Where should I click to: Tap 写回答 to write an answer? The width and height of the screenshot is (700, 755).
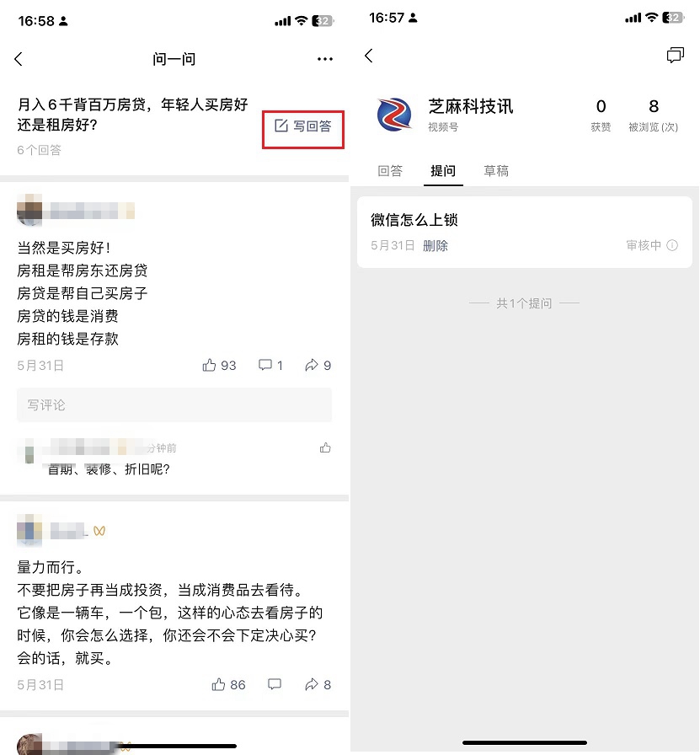coord(302,126)
